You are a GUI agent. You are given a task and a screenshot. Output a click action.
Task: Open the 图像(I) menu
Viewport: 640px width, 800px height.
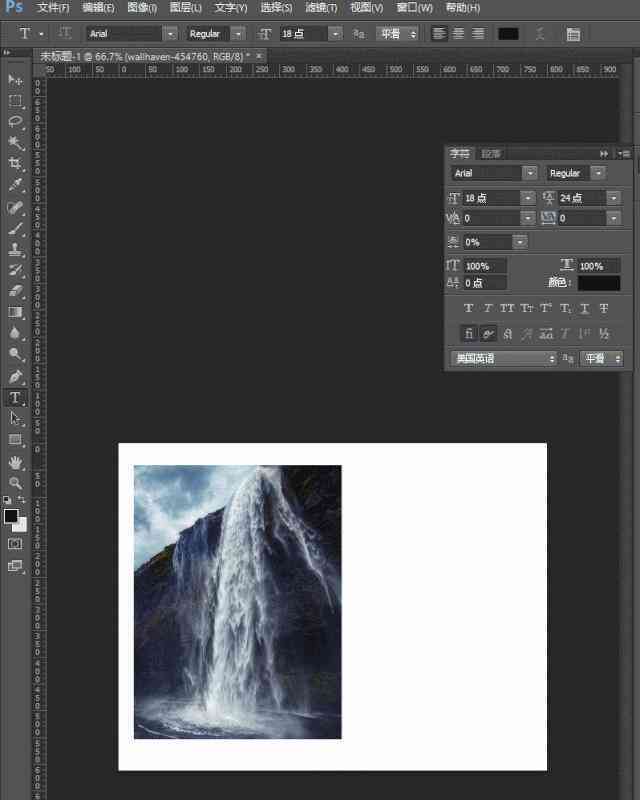click(142, 8)
